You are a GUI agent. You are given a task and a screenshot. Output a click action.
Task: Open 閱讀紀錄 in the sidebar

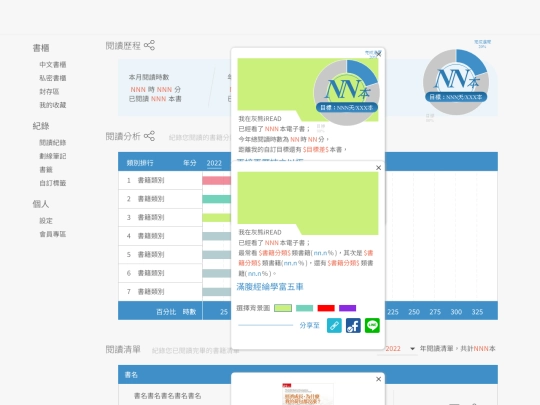click(53, 142)
